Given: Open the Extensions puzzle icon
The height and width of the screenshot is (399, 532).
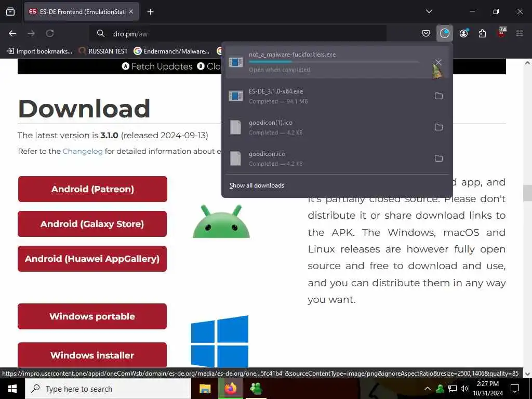Looking at the screenshot, I should click(482, 33).
